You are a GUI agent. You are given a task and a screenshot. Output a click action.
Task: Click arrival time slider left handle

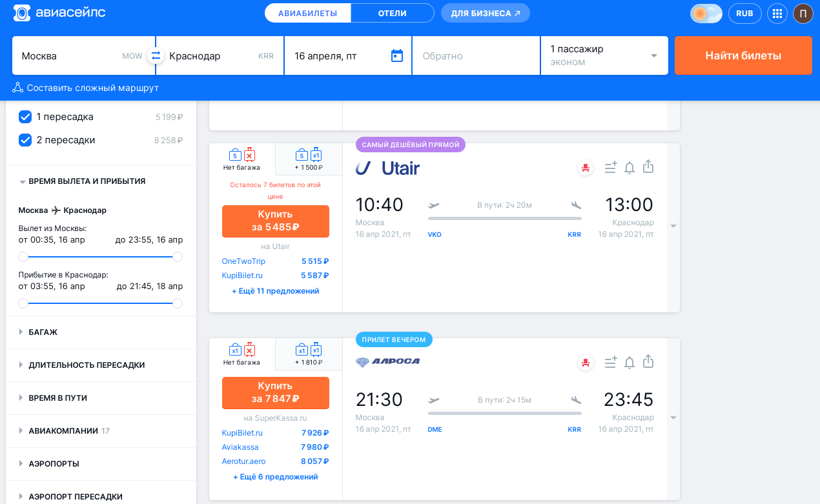click(23, 303)
